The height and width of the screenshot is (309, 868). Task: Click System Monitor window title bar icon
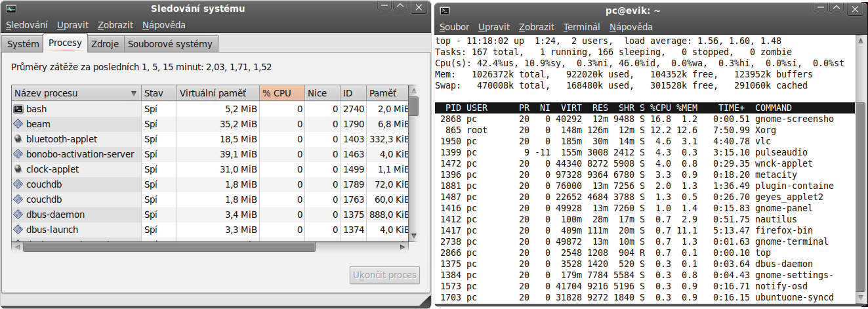coord(10,9)
